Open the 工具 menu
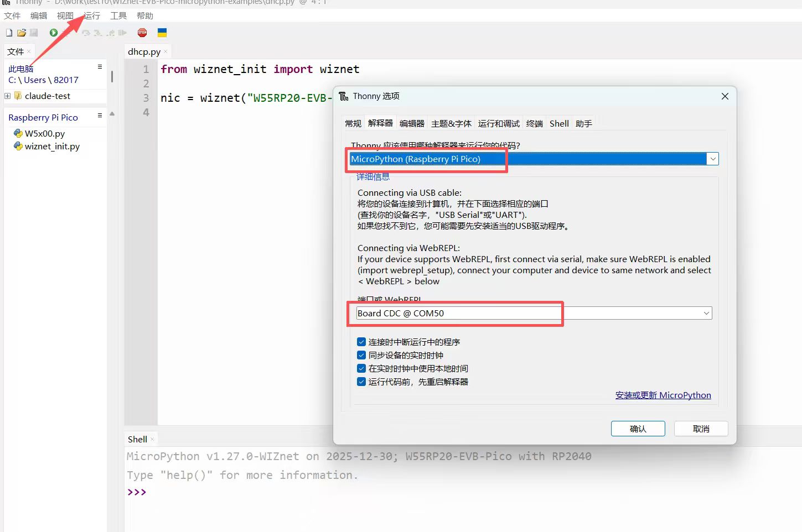The image size is (802, 532). 118,16
